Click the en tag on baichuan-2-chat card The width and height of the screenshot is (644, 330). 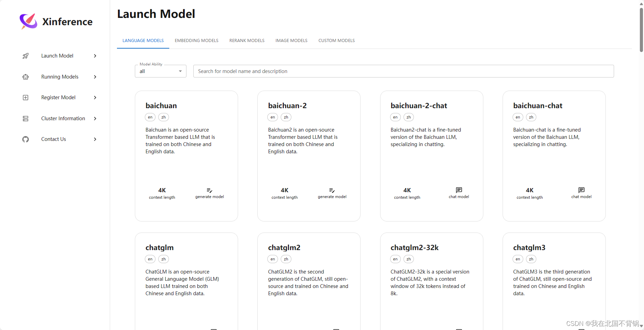(395, 117)
